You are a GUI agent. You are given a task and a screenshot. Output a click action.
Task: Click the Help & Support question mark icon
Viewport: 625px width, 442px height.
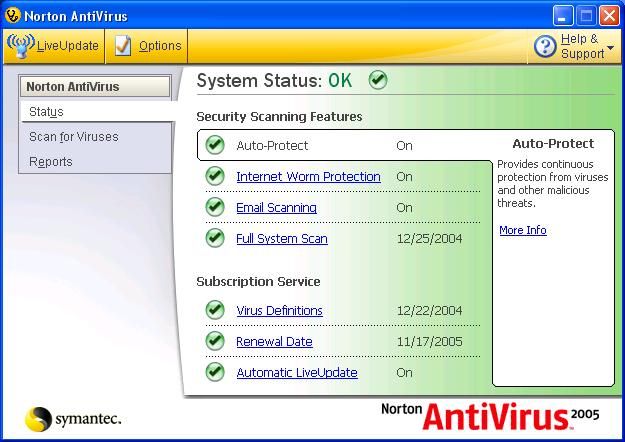tap(545, 46)
